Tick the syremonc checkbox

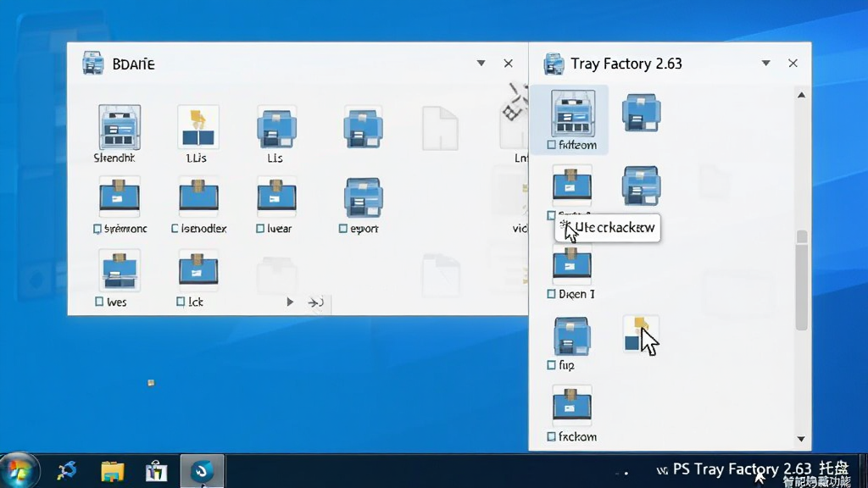click(x=97, y=229)
